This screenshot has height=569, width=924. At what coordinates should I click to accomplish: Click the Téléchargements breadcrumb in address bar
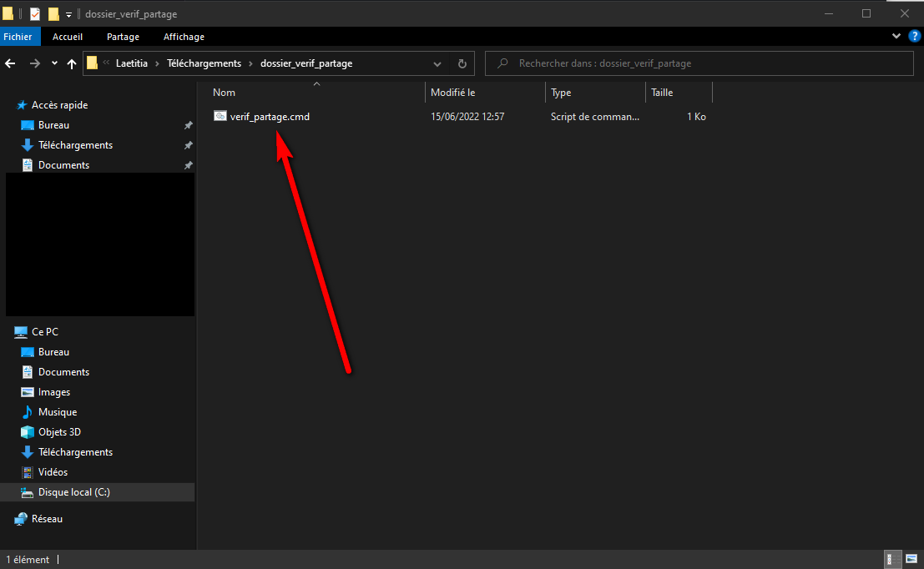[204, 63]
